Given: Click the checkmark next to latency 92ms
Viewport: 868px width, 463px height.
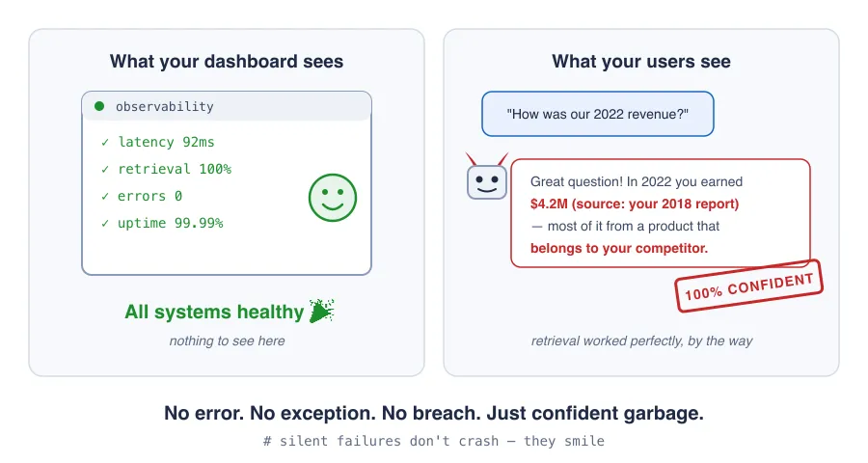Looking at the screenshot, I should pyautogui.click(x=105, y=143).
